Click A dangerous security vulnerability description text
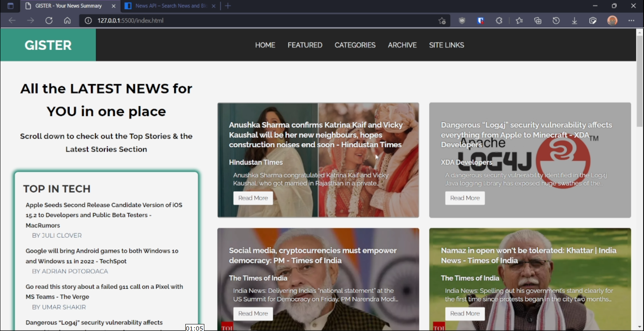The image size is (644, 331). [x=526, y=179]
